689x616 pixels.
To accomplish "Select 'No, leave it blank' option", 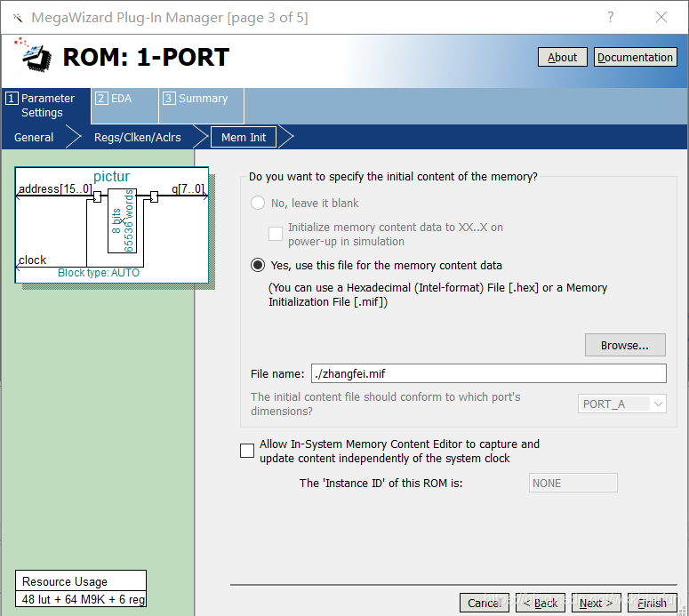I will click(x=258, y=203).
